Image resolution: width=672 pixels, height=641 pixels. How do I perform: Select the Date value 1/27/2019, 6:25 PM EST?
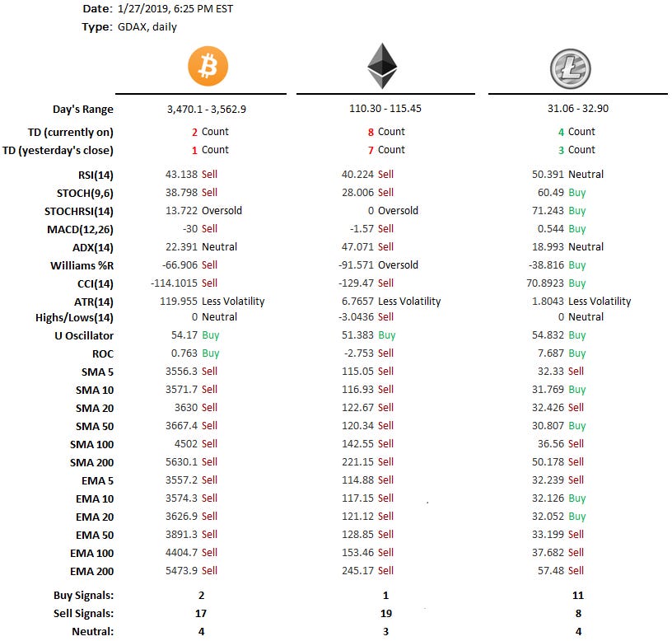[x=175, y=8]
